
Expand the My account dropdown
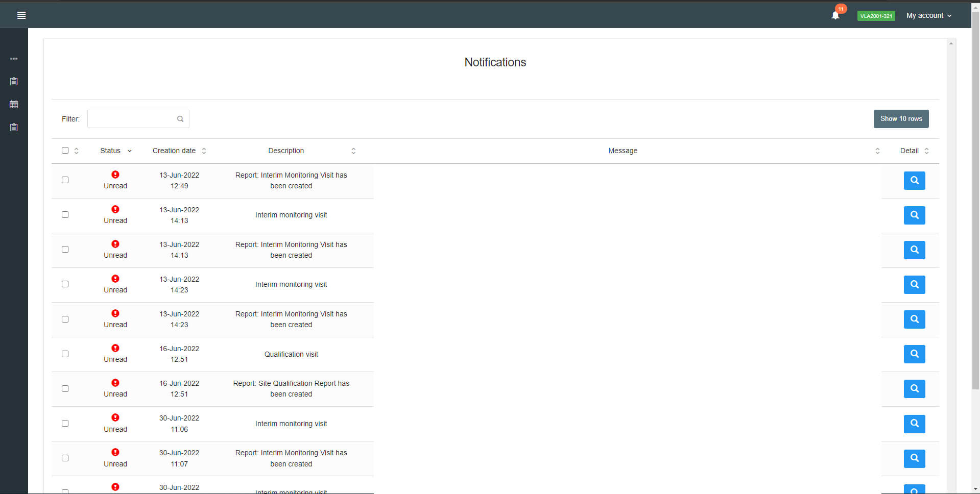(929, 16)
